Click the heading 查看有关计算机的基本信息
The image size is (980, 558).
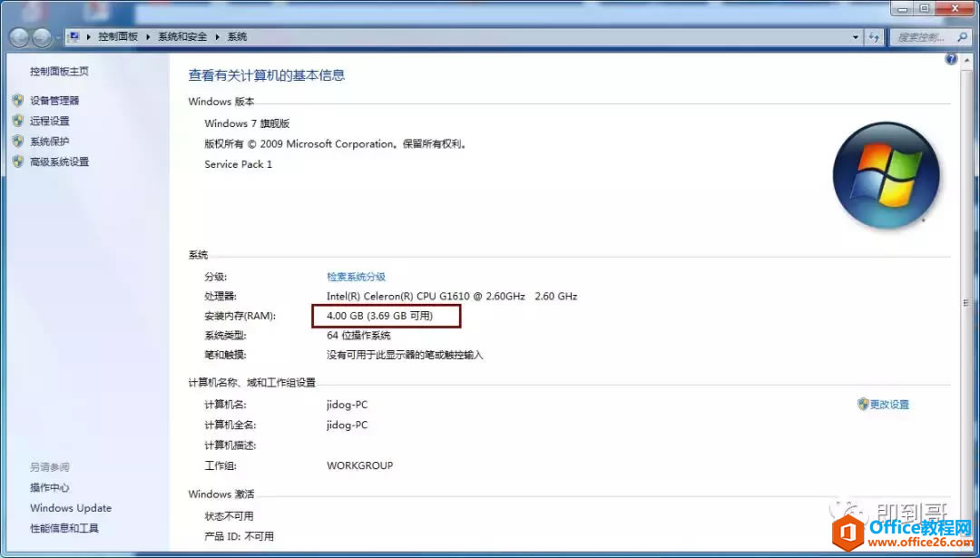tap(267, 75)
